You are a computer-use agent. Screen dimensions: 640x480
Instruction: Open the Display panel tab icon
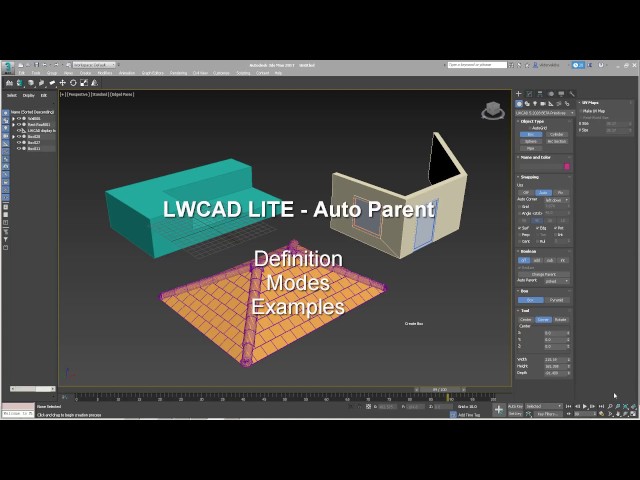coord(561,93)
